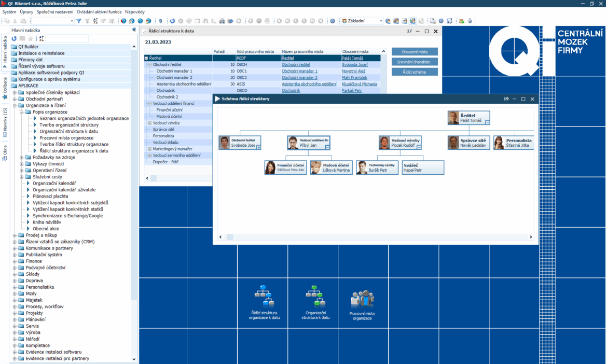
Task: Click the binoculars search icon in the toolbar
Action: click(206, 21)
